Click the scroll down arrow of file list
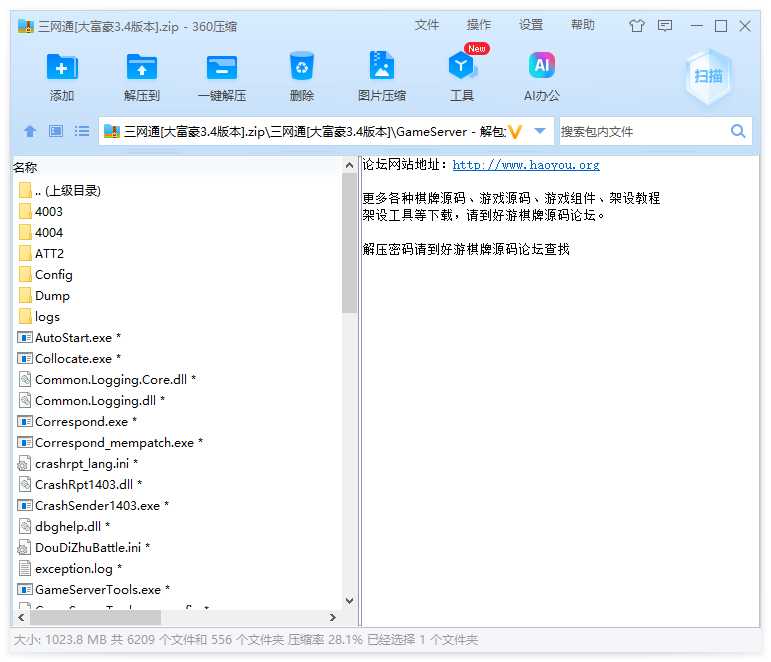 point(349,601)
